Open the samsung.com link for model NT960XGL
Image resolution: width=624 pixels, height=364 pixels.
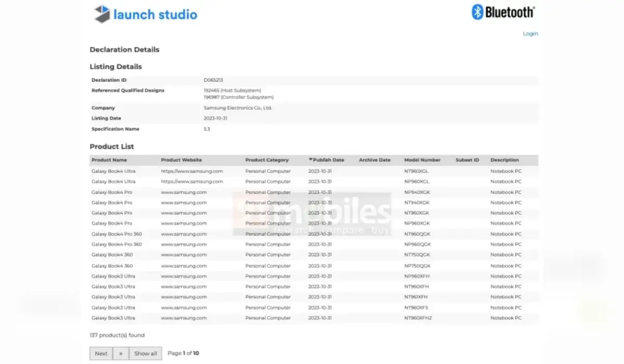click(192, 171)
